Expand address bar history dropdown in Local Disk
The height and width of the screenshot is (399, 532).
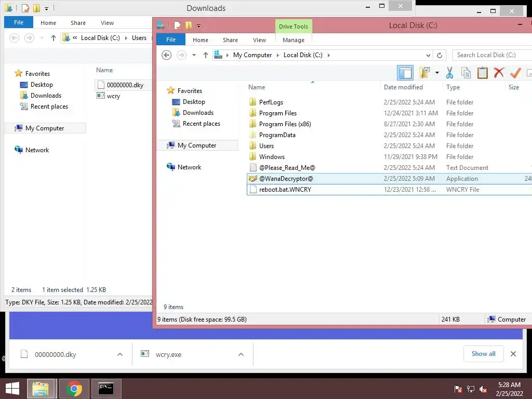pyautogui.click(x=428, y=55)
